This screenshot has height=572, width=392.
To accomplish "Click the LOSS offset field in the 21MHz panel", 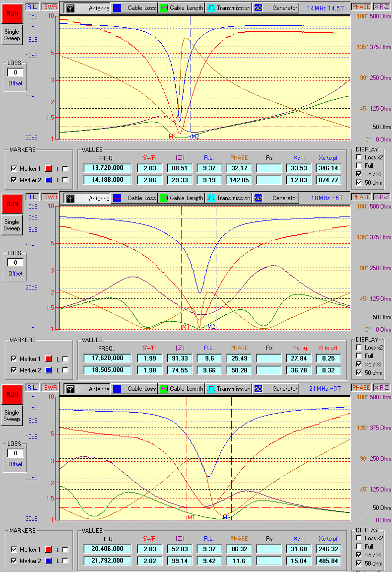I will [15, 453].
